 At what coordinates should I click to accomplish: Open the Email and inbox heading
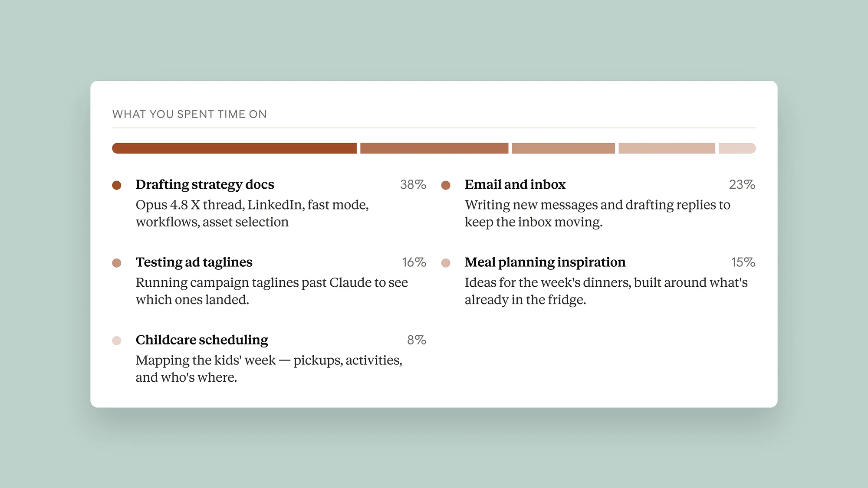click(515, 185)
